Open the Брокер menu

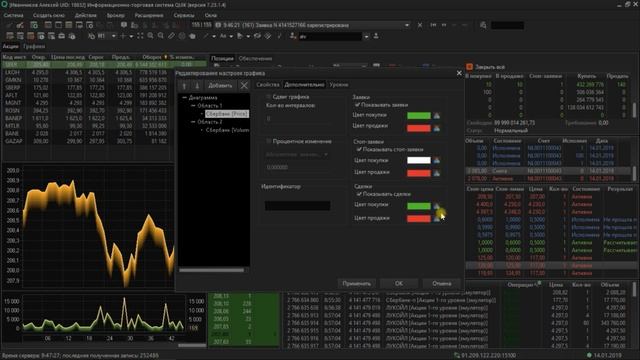coord(116,15)
